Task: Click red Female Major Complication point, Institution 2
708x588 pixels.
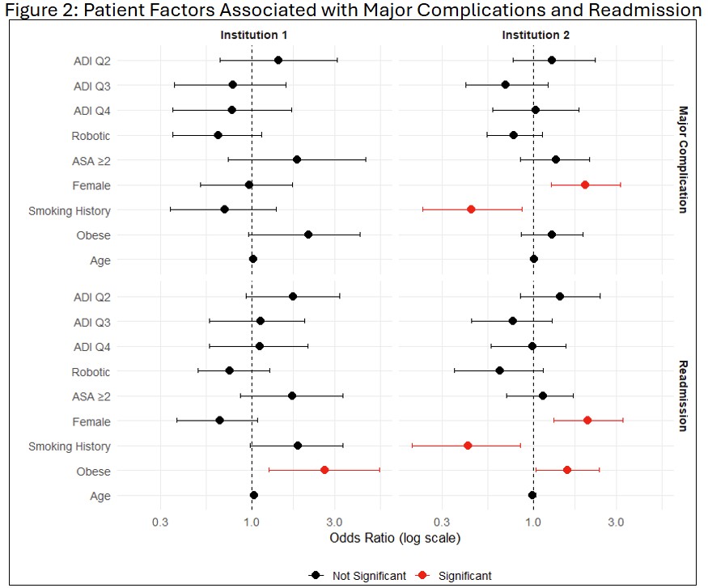Action: [585, 184]
